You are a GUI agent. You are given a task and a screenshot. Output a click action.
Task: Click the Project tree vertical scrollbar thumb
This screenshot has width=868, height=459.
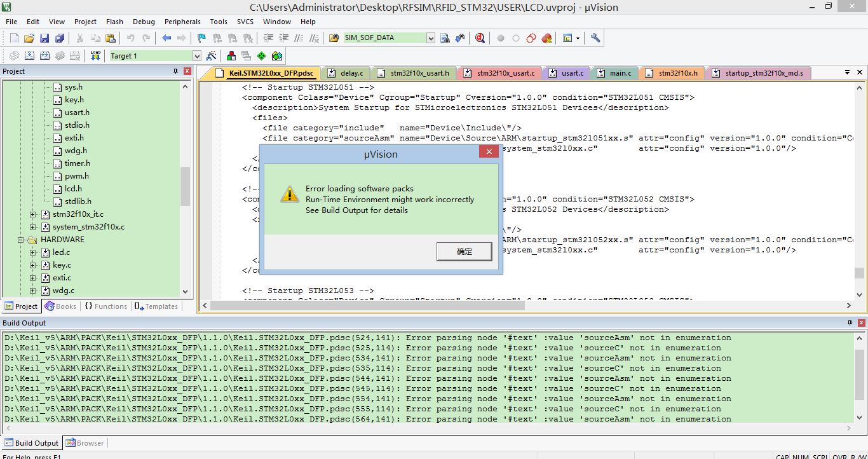(x=185, y=186)
